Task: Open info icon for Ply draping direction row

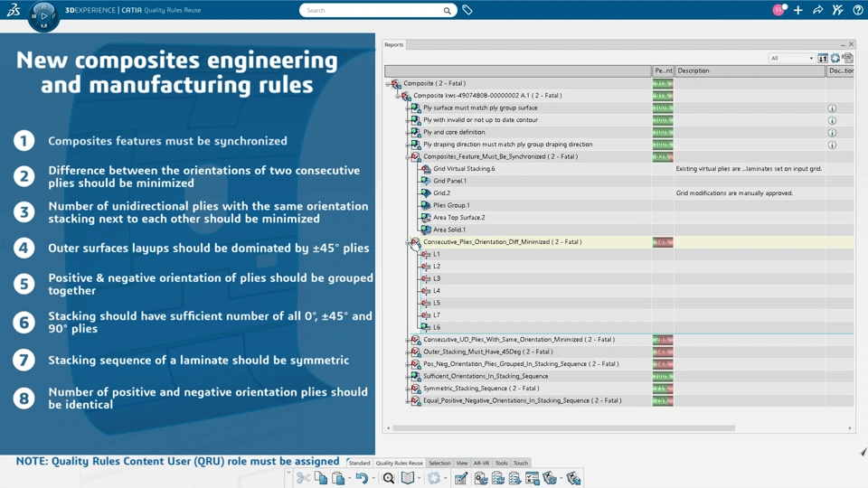Action: [x=832, y=145]
